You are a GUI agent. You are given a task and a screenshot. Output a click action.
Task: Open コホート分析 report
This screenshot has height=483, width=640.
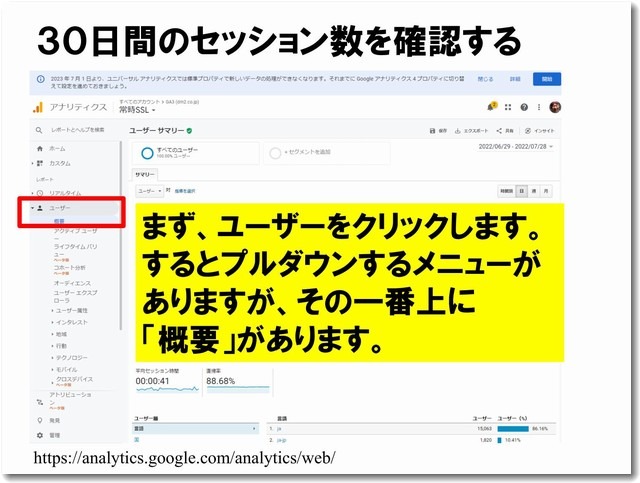(x=69, y=268)
